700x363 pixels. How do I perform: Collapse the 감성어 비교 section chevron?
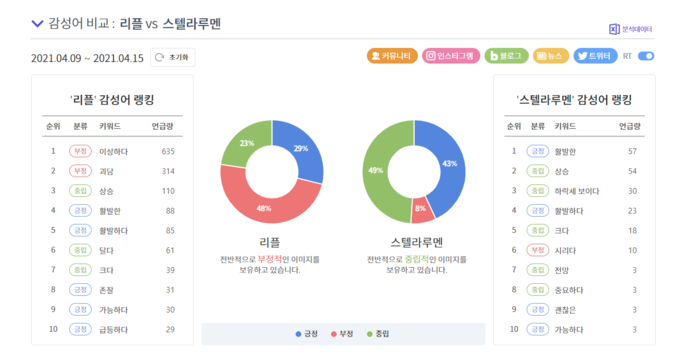pos(37,24)
